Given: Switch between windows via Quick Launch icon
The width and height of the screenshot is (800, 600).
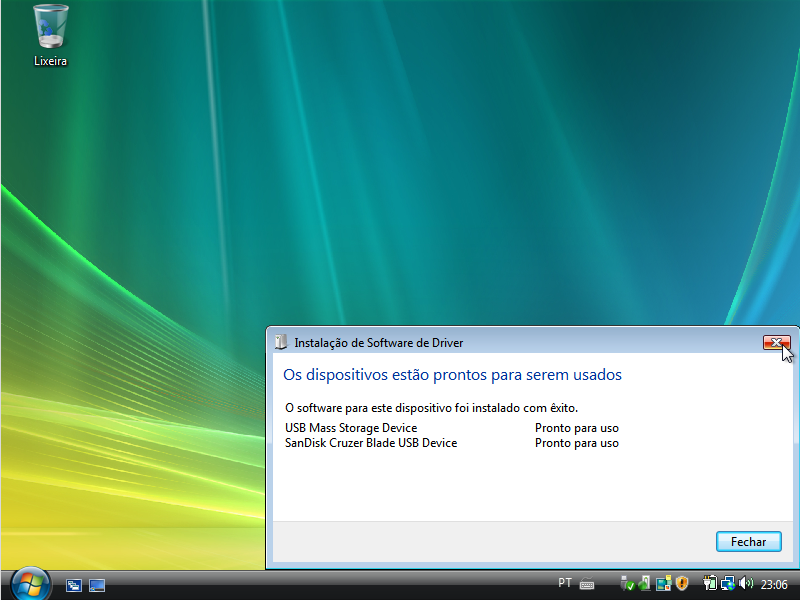Looking at the screenshot, I should tap(74, 585).
